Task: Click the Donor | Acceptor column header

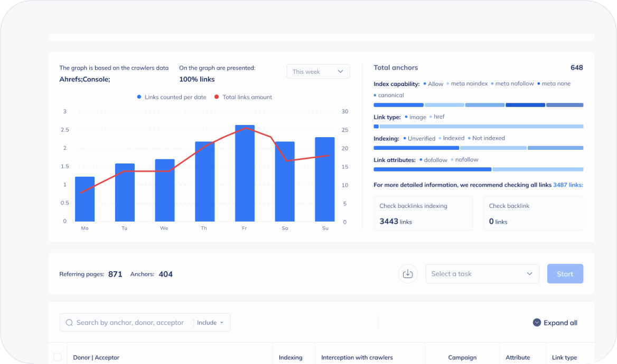Action: point(96,357)
